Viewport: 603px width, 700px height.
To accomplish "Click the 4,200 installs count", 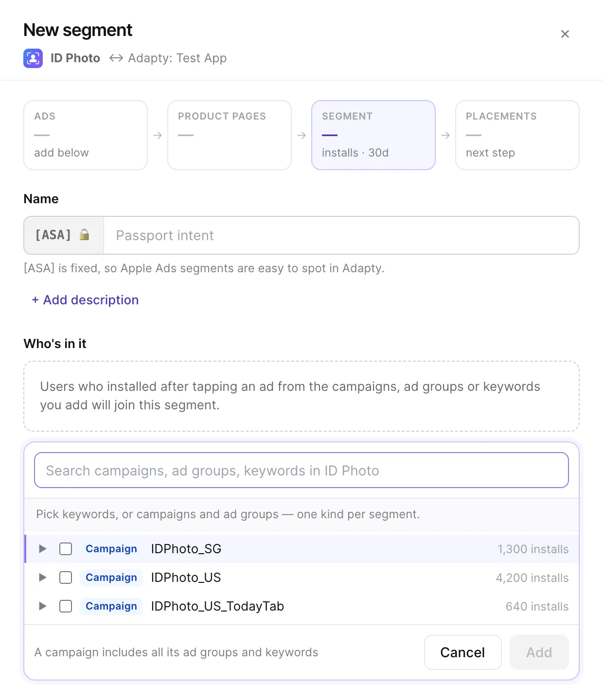I will click(532, 577).
